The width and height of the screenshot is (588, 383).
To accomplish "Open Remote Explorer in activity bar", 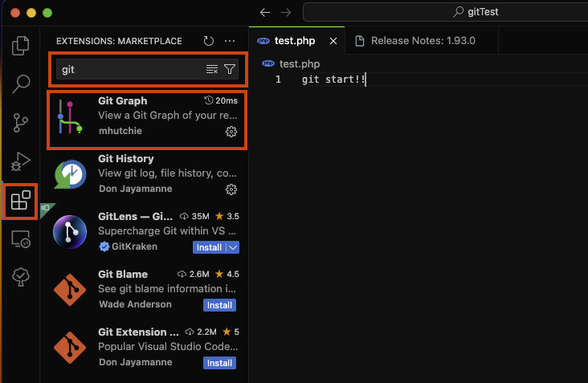I will tap(21, 239).
